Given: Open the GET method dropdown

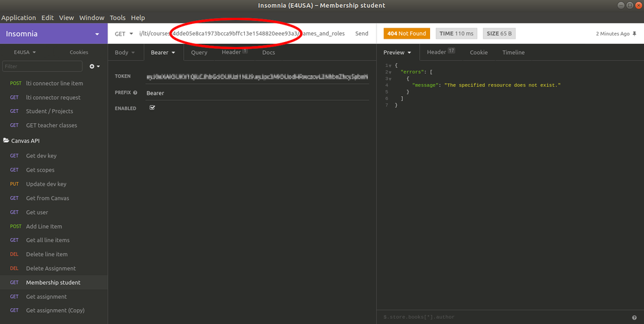Looking at the screenshot, I should (124, 34).
